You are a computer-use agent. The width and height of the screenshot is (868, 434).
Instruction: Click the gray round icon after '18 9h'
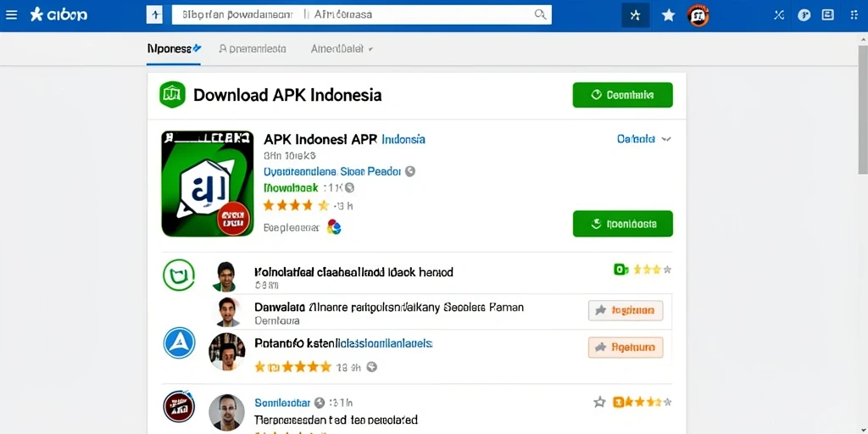(x=372, y=366)
